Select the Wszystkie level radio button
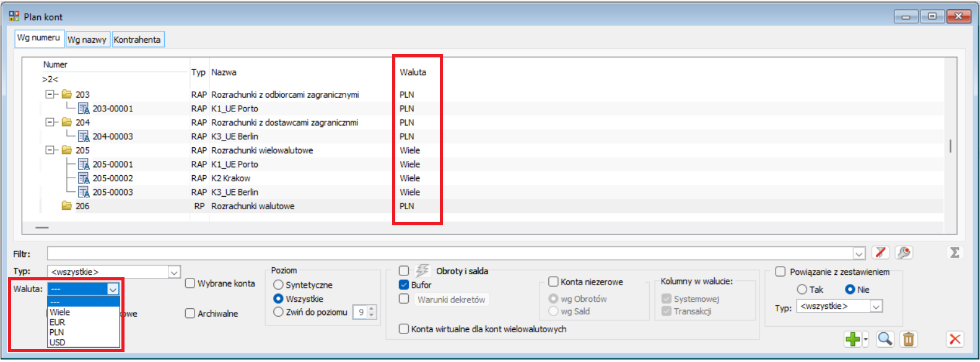 (278, 299)
